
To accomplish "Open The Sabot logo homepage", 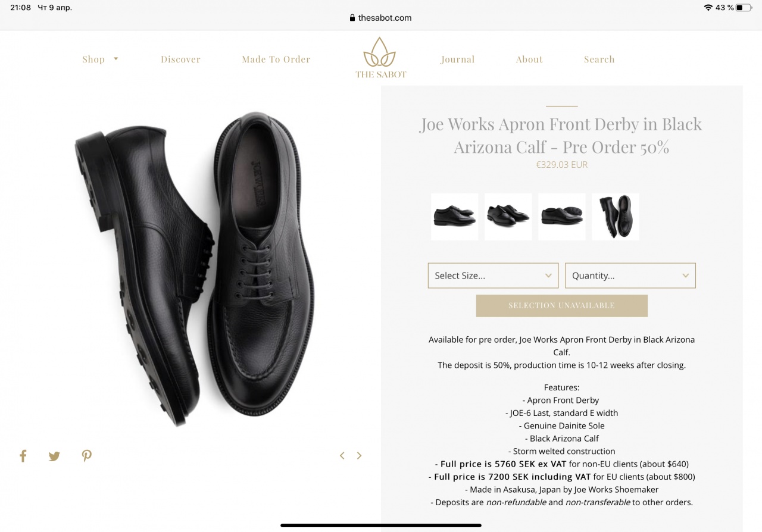I will 381,58.
